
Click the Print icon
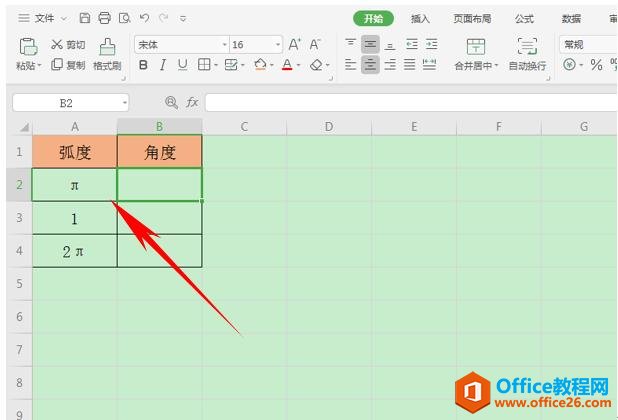click(104, 18)
